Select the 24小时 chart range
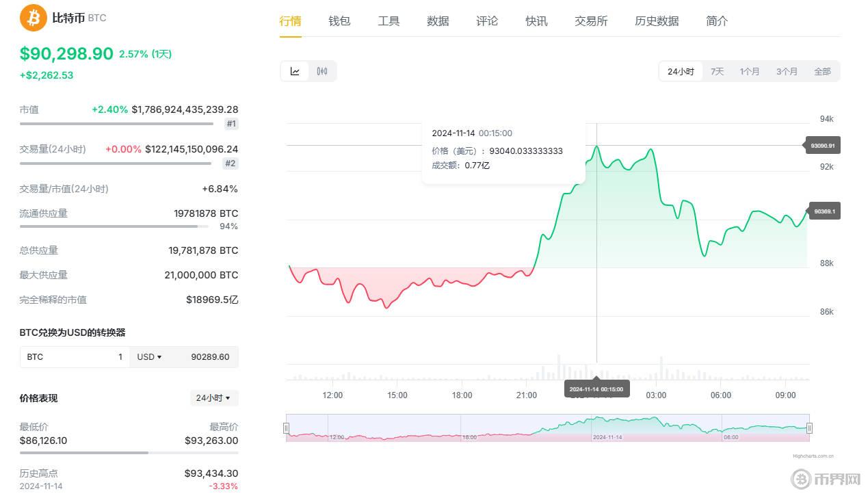Viewport: 868px width, 498px height. point(681,71)
